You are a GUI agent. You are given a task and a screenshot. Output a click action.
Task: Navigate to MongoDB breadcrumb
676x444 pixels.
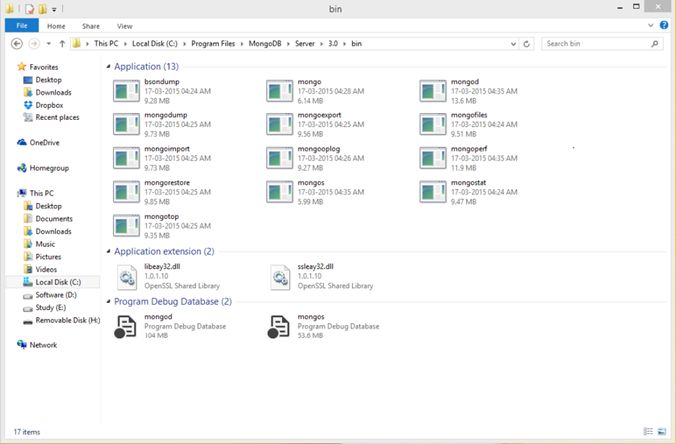(265, 44)
